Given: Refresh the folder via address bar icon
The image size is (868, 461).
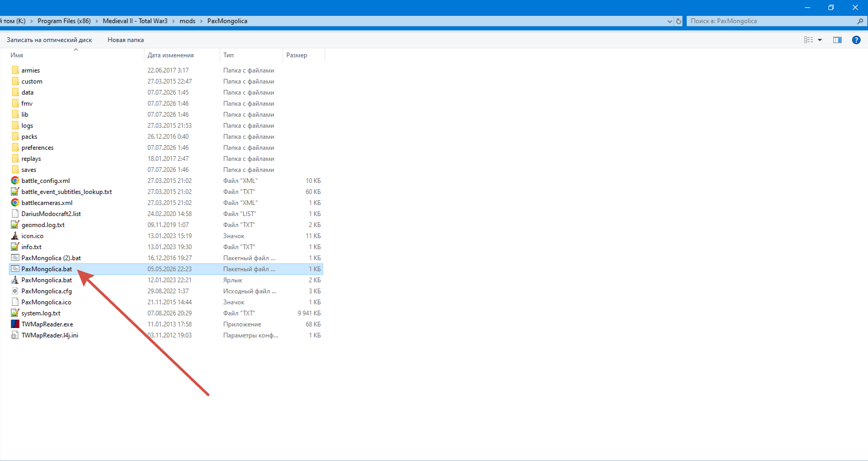Looking at the screenshot, I should [x=678, y=21].
